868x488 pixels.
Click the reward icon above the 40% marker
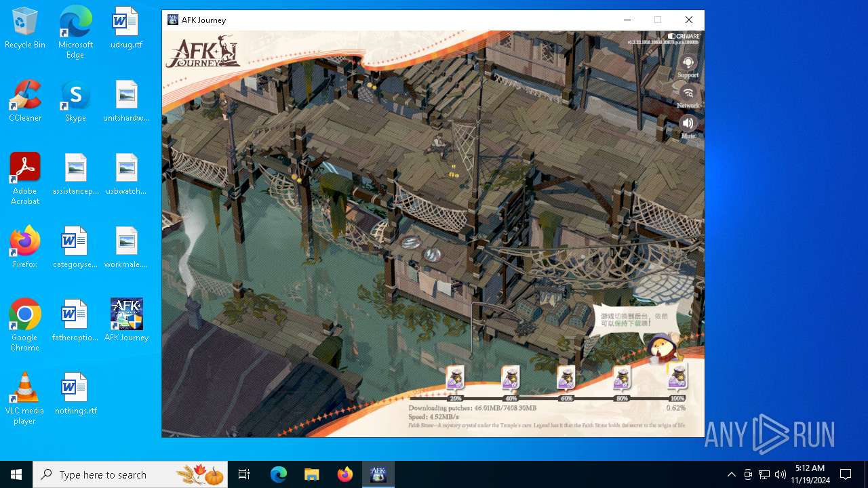pos(511,378)
